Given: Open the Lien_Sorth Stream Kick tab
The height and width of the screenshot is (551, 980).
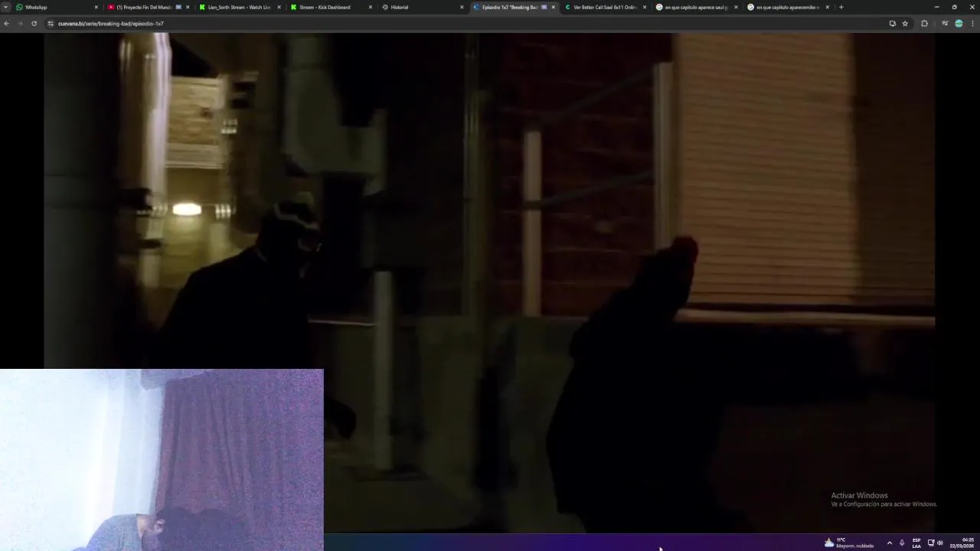Looking at the screenshot, I should [x=239, y=7].
